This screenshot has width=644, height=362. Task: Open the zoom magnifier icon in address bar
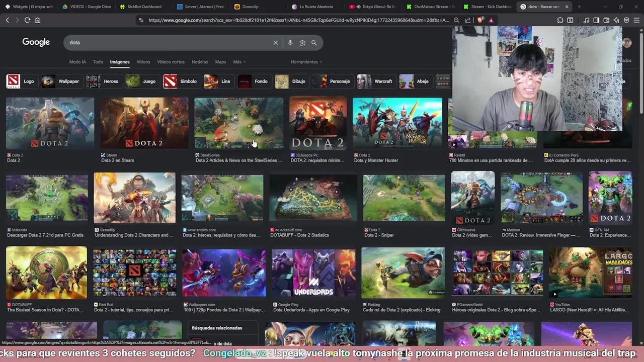pos(456,20)
